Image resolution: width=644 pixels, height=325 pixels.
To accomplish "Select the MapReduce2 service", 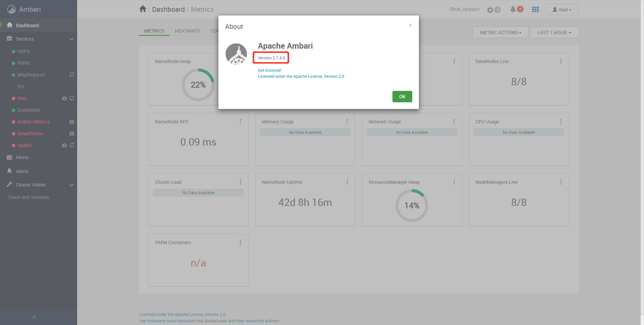I will (31, 75).
